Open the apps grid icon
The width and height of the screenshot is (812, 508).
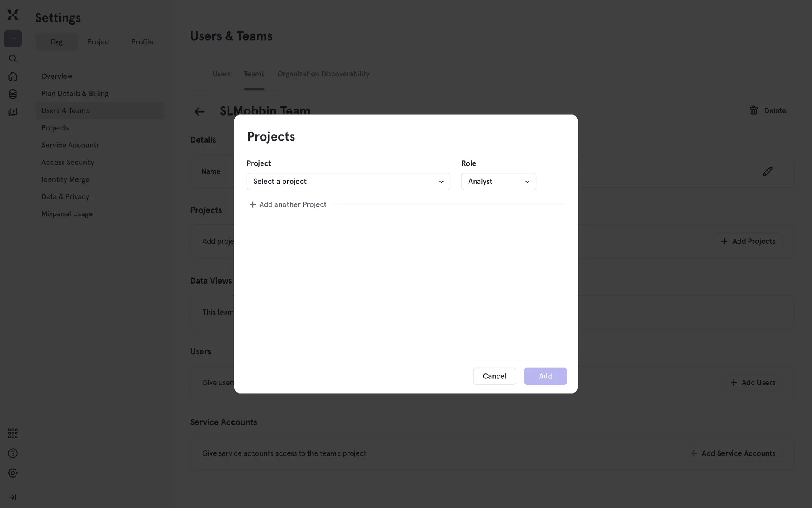13,433
